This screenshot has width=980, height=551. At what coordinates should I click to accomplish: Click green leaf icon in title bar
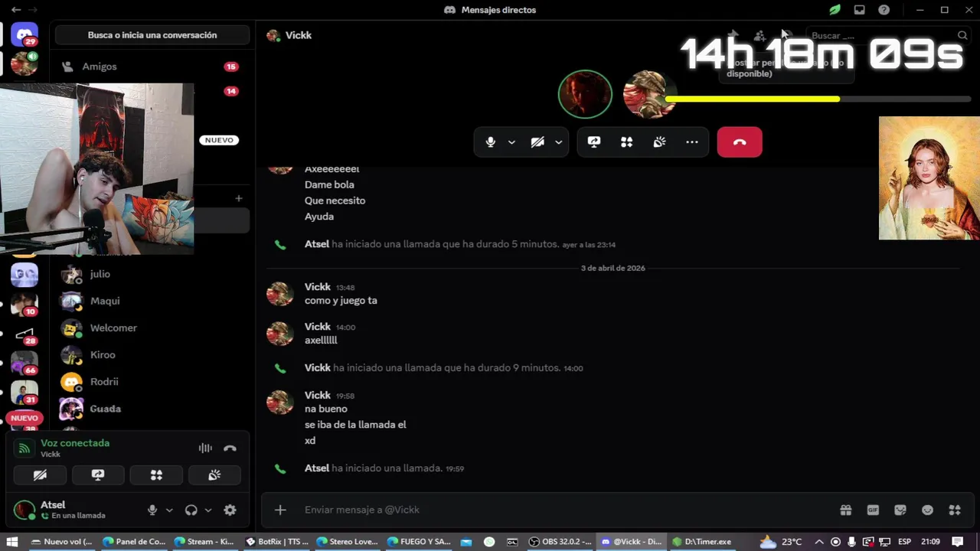pos(835,10)
